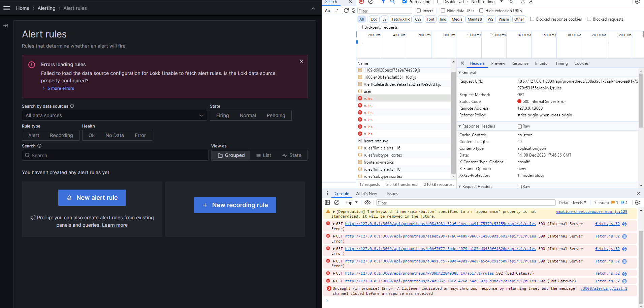
Task: Enable the Disable cache checkbox
Action: click(x=439, y=2)
